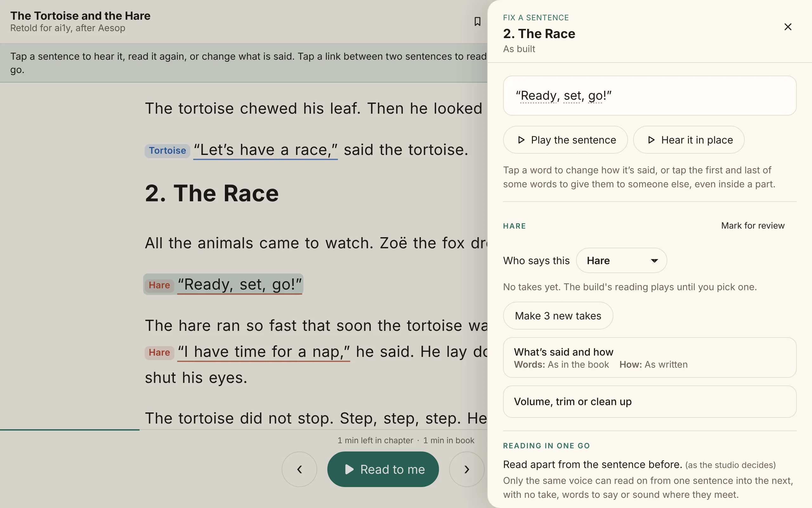Tap the highlighted "Ready, set, go!" sentence in story
This screenshot has height=508, width=812.
tap(239, 284)
